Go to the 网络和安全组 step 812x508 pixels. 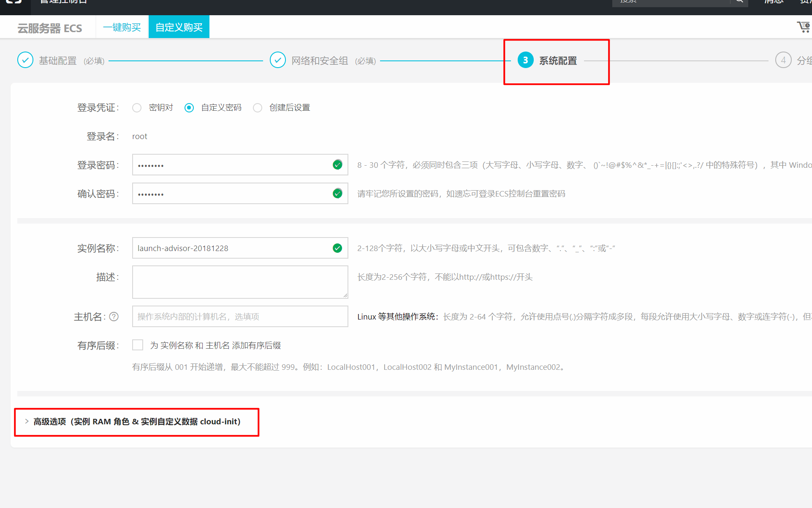tap(320, 61)
